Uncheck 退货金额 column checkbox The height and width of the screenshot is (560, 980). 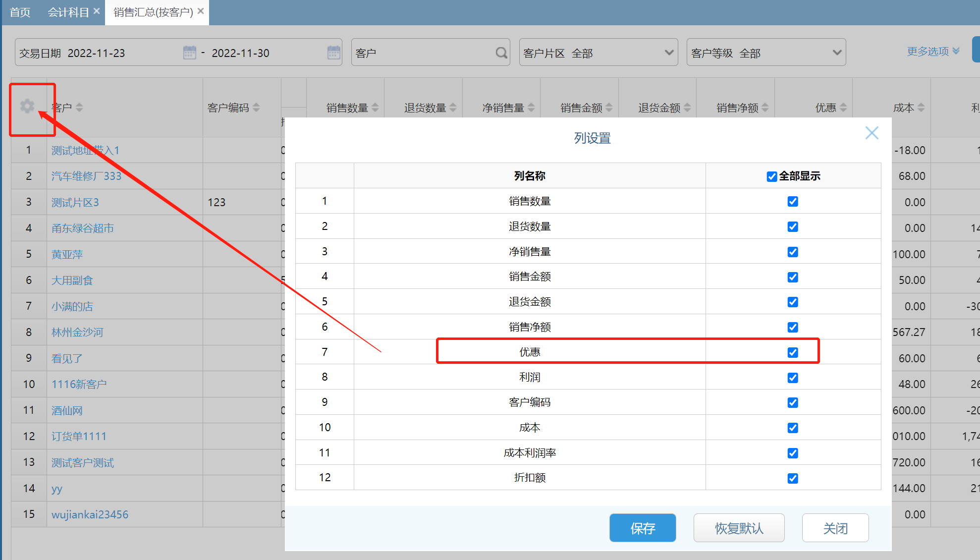[x=793, y=302]
